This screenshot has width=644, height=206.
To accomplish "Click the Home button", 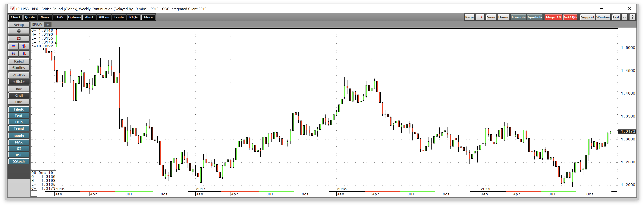I will pos(503,17).
